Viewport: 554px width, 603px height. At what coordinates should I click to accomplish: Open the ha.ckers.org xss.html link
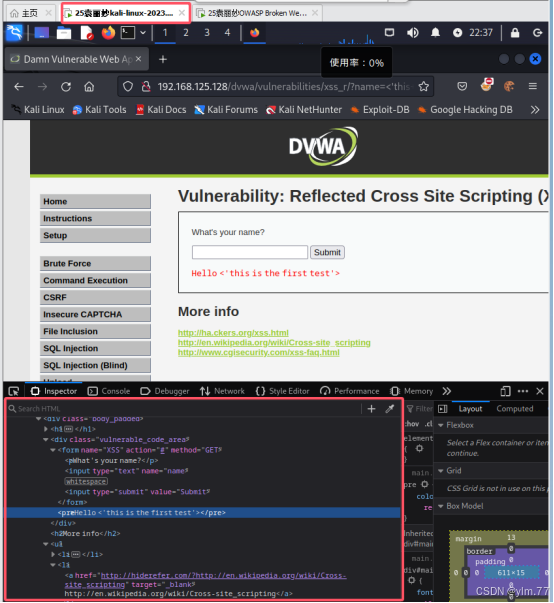coord(233,333)
